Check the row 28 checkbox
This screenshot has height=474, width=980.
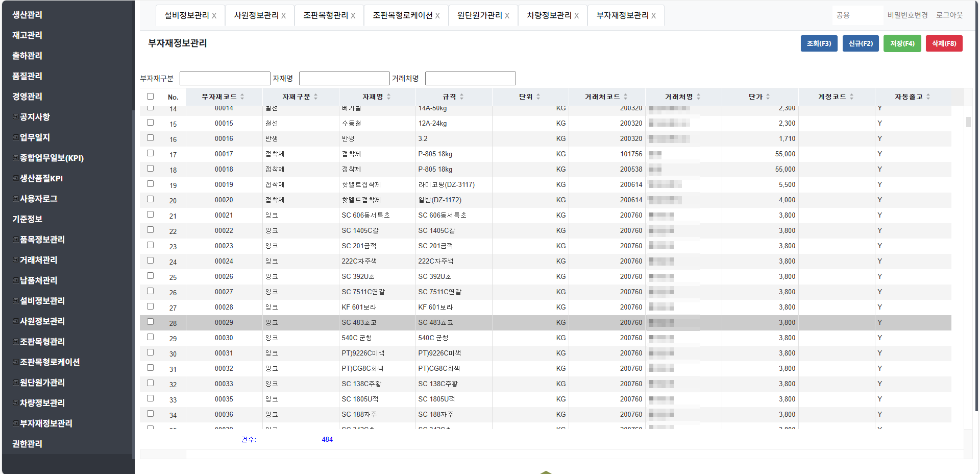pos(150,322)
